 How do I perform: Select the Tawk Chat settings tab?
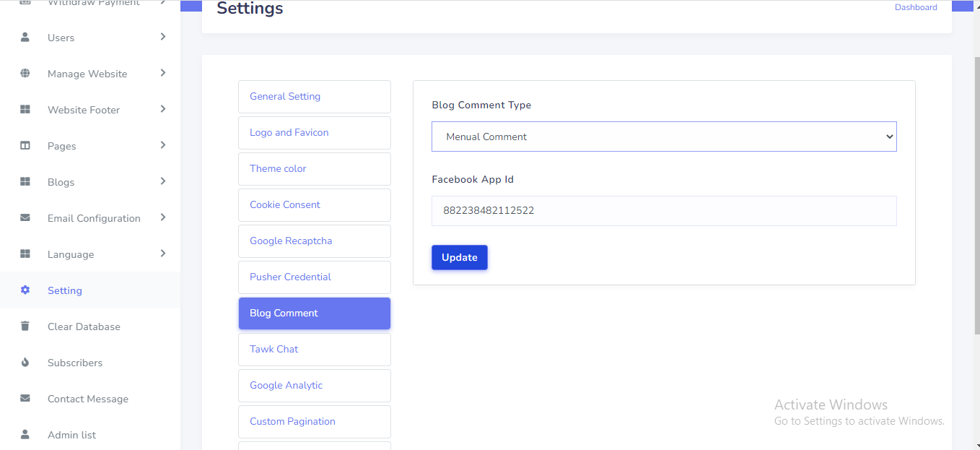314,350
